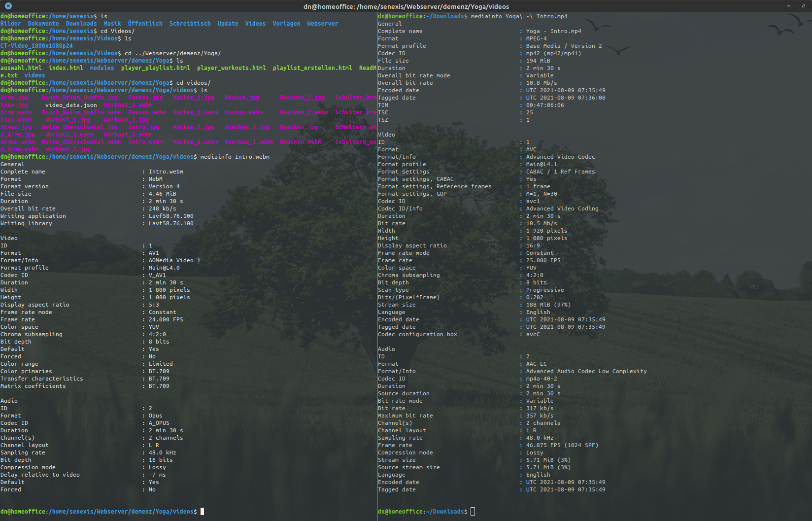
Task: Click the player_playlist.html file name
Action: tap(155, 68)
